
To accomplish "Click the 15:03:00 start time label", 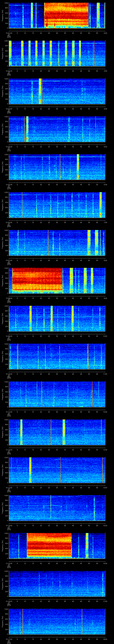I will 9,109.
